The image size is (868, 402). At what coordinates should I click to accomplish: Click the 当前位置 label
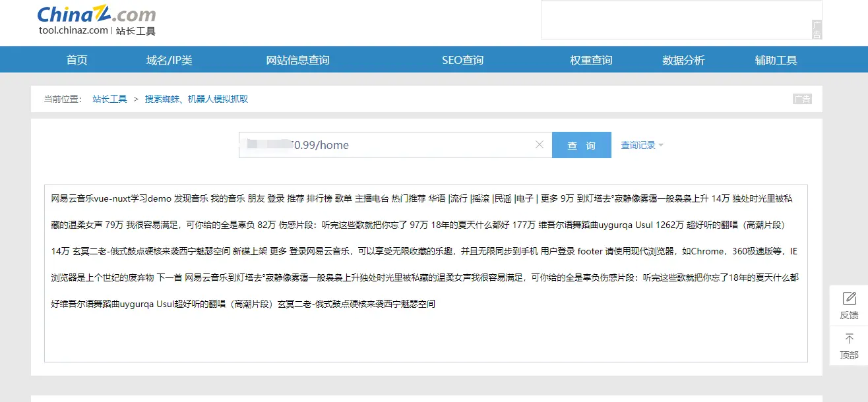(63, 99)
